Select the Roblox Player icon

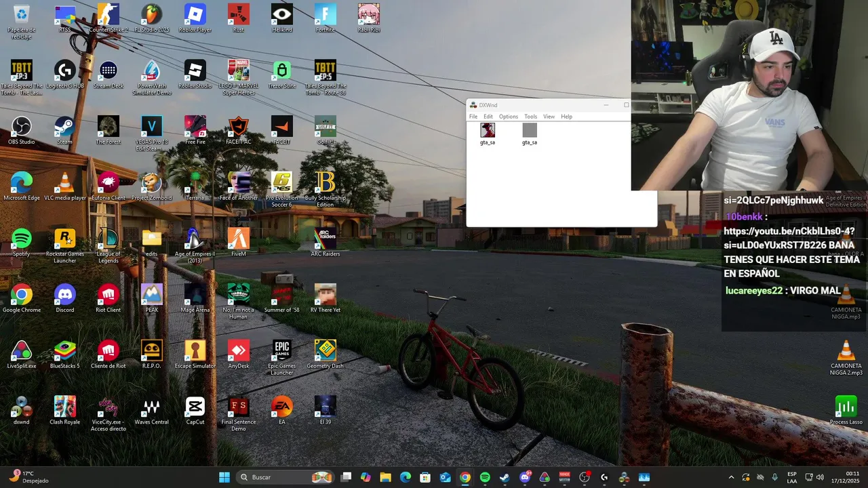(195, 18)
